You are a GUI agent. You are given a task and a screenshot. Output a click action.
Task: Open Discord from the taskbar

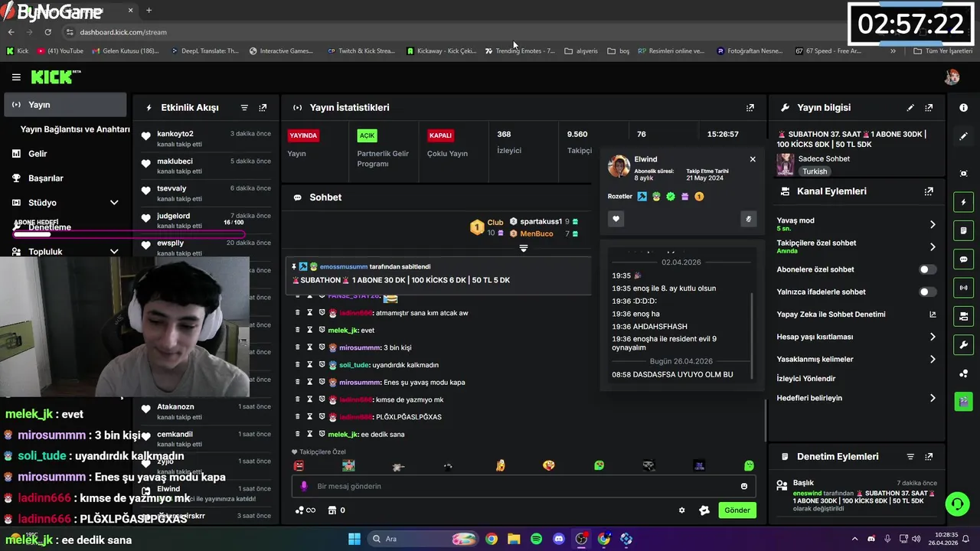559,539
